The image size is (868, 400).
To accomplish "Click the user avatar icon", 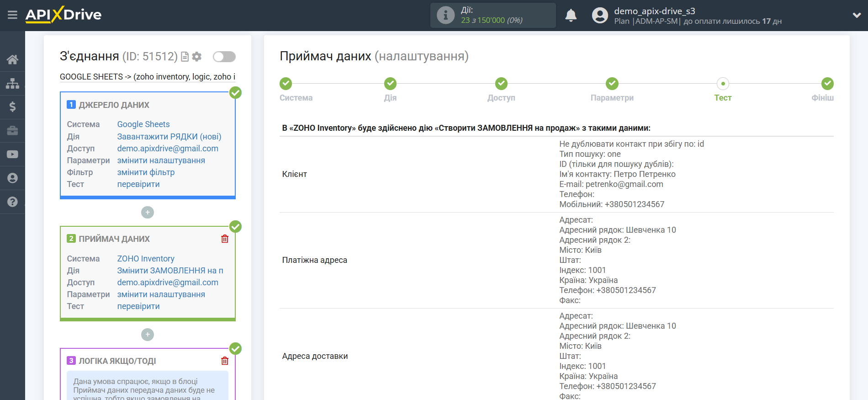I will click(600, 16).
